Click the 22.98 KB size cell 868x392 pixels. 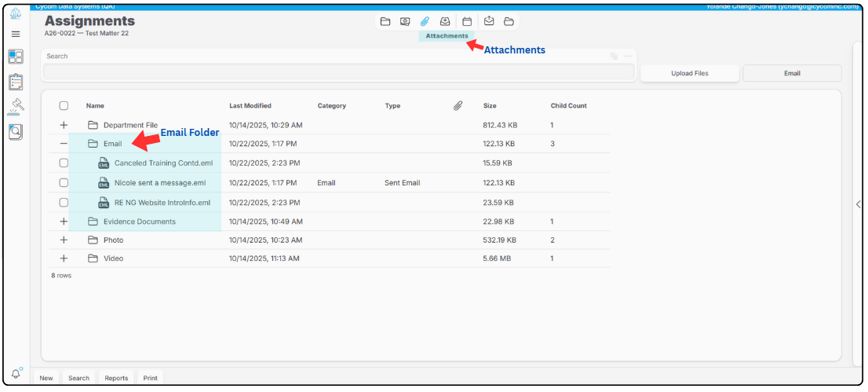(498, 222)
